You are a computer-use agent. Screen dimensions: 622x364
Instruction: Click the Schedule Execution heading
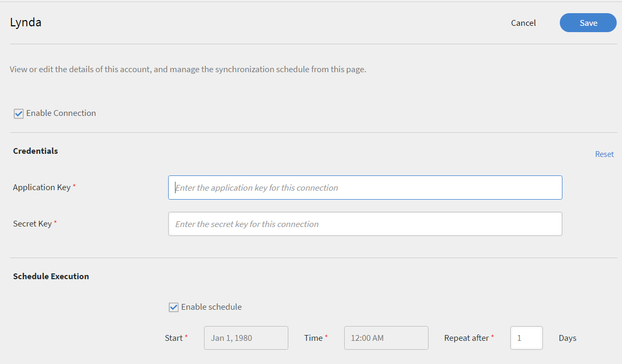(51, 276)
